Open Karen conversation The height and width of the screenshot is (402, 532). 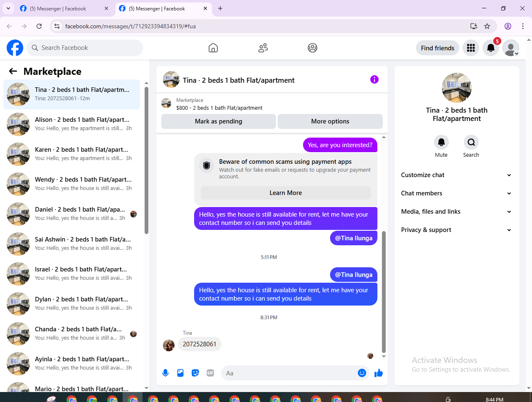coord(72,154)
